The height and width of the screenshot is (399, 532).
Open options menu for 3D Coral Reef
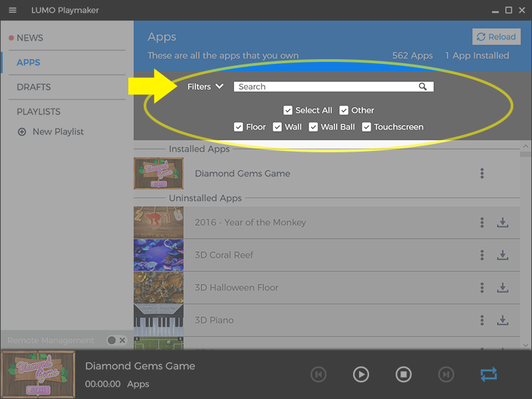click(481, 255)
